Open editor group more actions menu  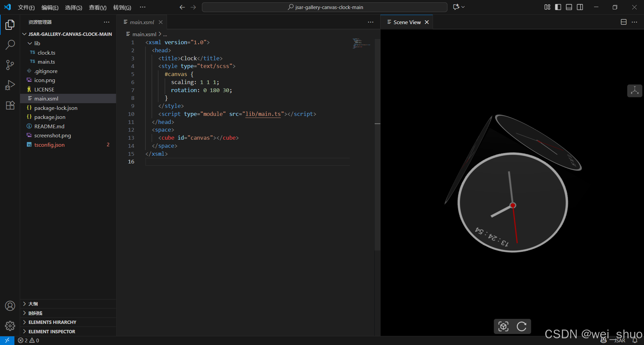tap(371, 22)
